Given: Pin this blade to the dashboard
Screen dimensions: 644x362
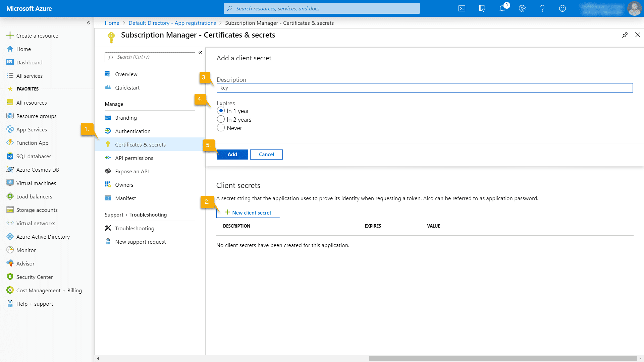Looking at the screenshot, I should [x=625, y=35].
